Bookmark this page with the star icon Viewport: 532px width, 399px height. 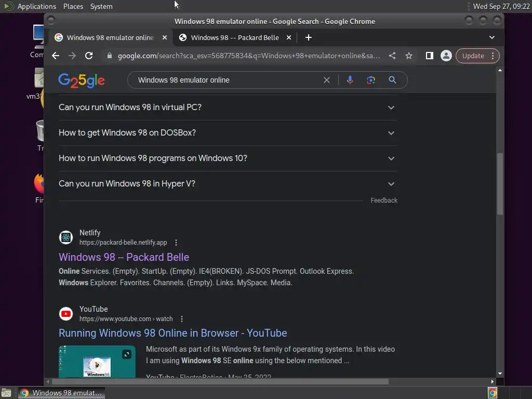click(x=409, y=56)
